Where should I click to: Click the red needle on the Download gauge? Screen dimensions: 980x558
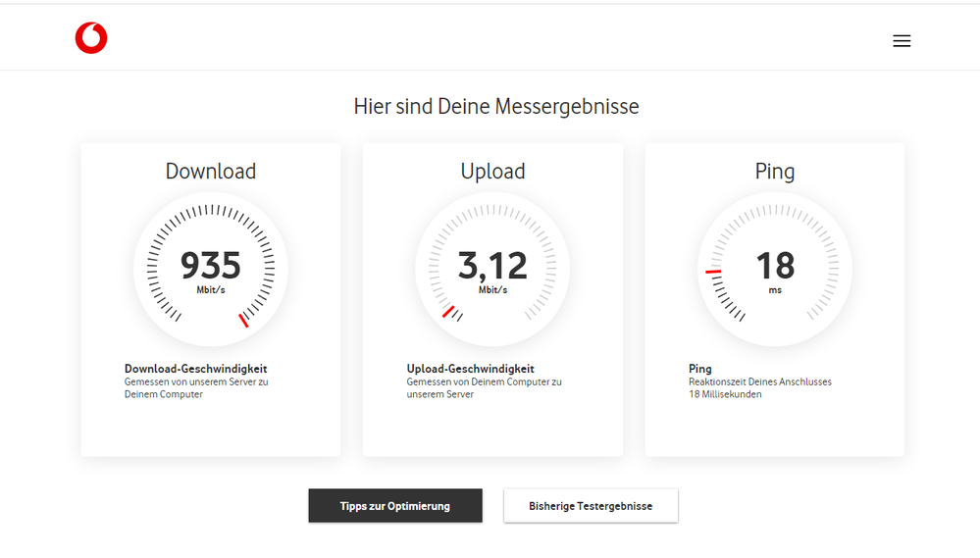tap(243, 321)
